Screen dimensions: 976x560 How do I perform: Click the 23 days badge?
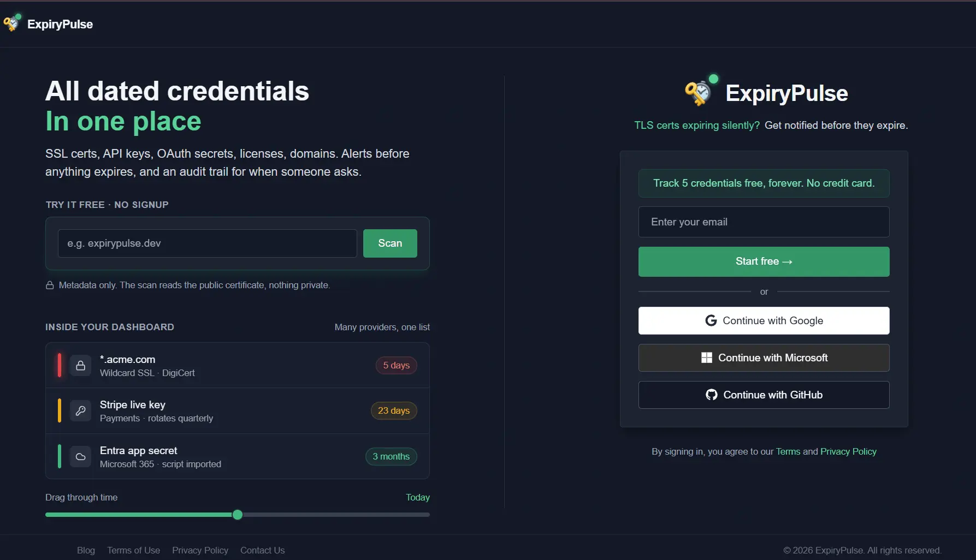coord(394,411)
